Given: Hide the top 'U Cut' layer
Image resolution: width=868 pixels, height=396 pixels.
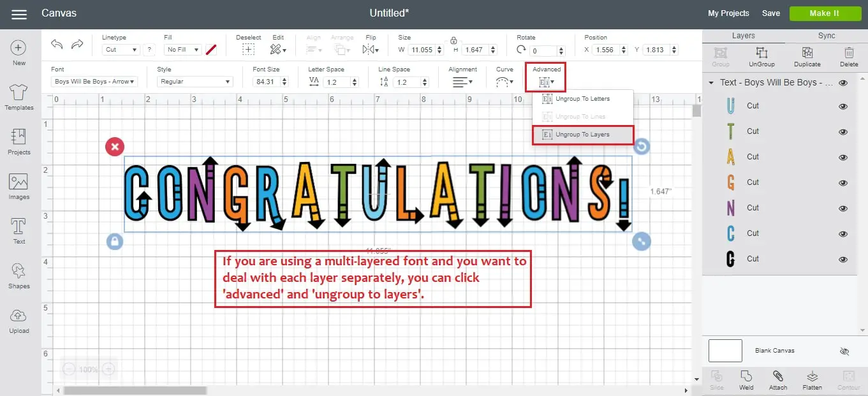Looking at the screenshot, I should (x=842, y=106).
